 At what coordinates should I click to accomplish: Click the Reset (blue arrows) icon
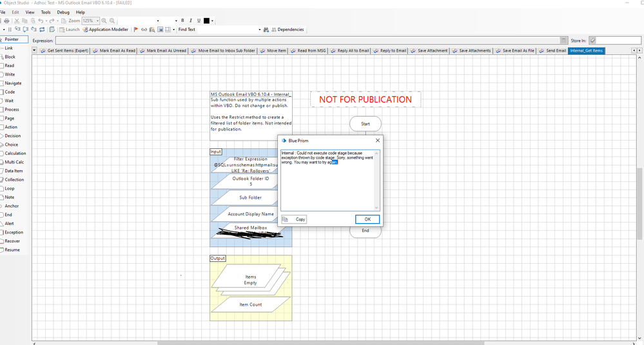tap(42, 30)
